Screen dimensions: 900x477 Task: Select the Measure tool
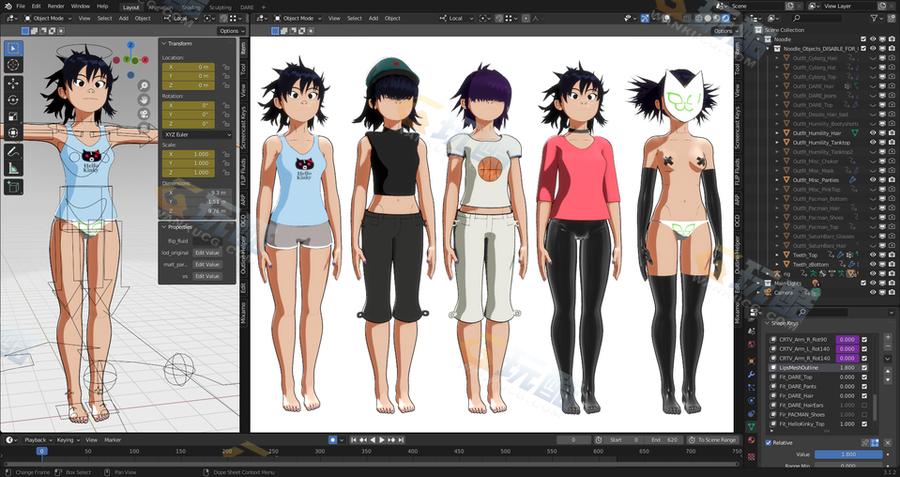coord(14,169)
